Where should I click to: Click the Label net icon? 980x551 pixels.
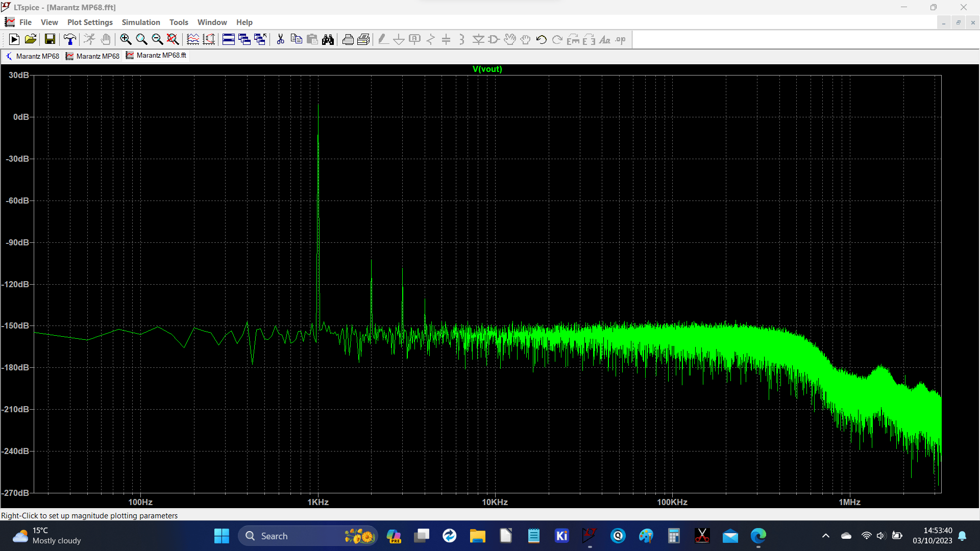415,39
